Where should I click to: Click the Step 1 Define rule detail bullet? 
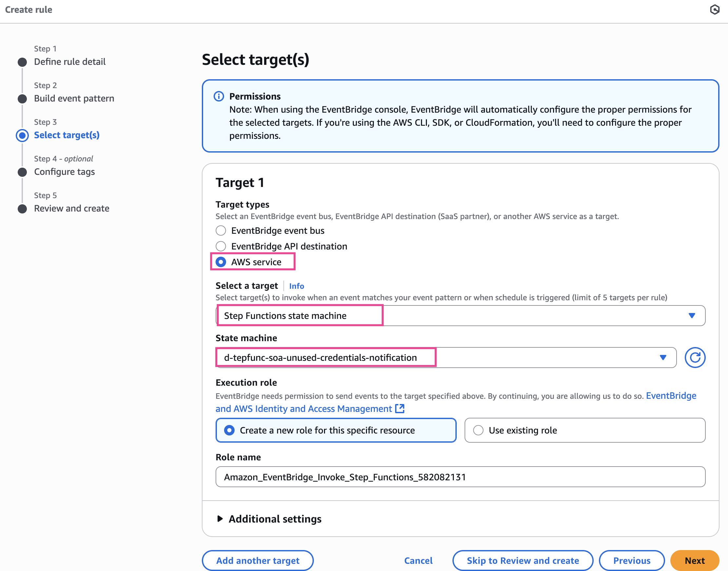[22, 62]
